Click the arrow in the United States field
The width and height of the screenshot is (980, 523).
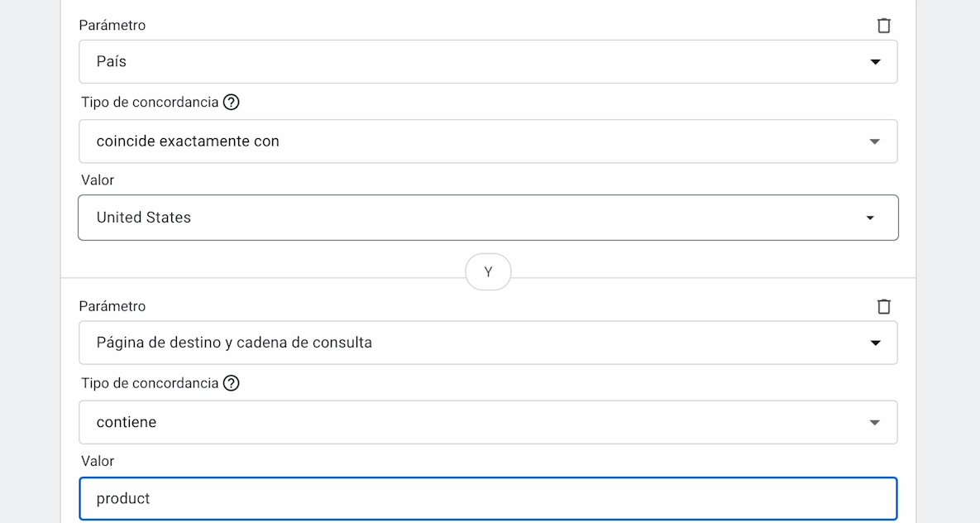pyautogui.click(x=870, y=218)
